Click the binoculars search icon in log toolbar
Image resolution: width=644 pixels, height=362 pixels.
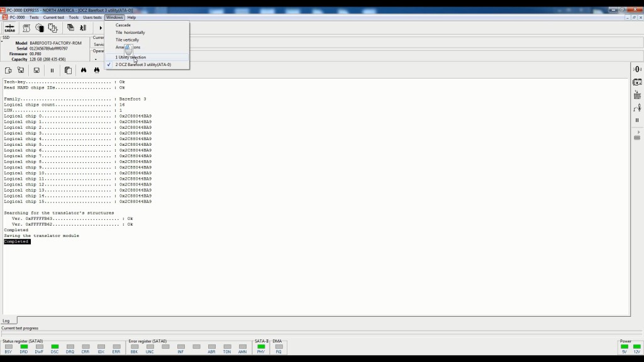coord(84,70)
